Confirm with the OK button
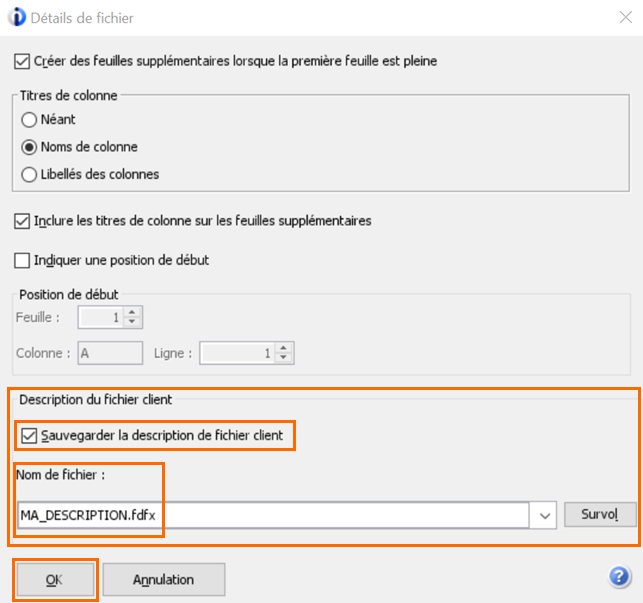The height and width of the screenshot is (603, 643). [x=55, y=580]
